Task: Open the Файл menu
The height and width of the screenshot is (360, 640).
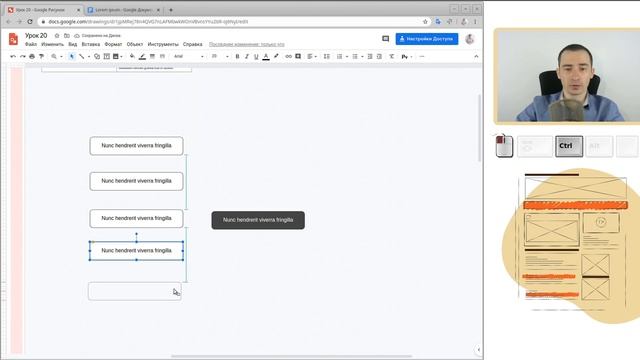Action: (x=31, y=44)
